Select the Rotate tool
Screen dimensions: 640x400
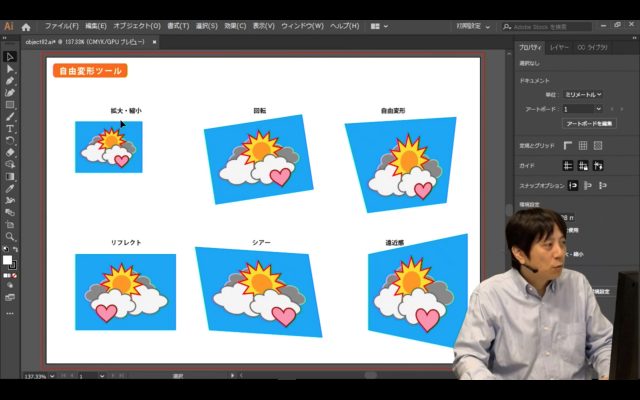point(10,141)
